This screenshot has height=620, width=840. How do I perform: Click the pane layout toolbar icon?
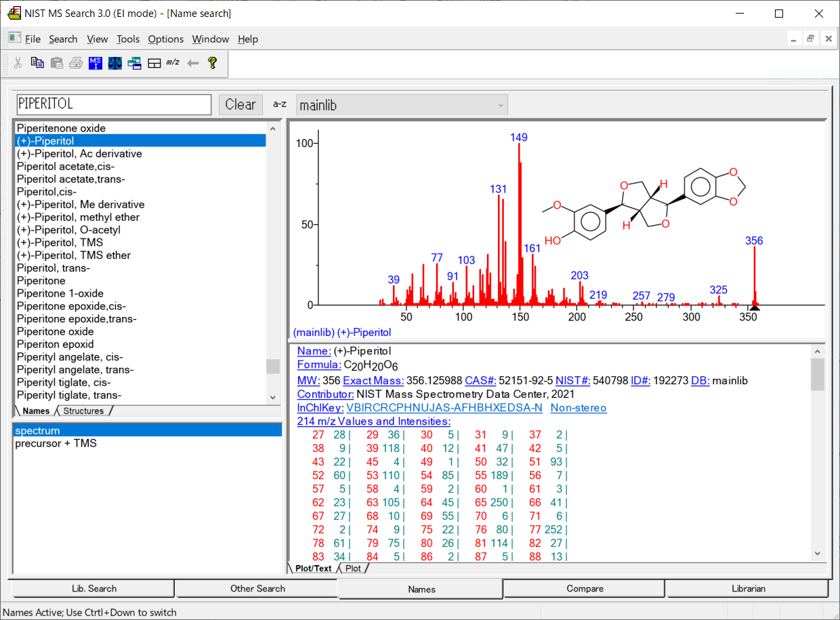(x=154, y=63)
